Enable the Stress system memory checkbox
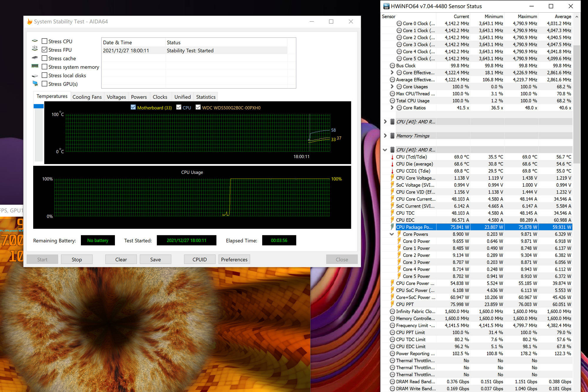588x392 pixels. [44, 67]
